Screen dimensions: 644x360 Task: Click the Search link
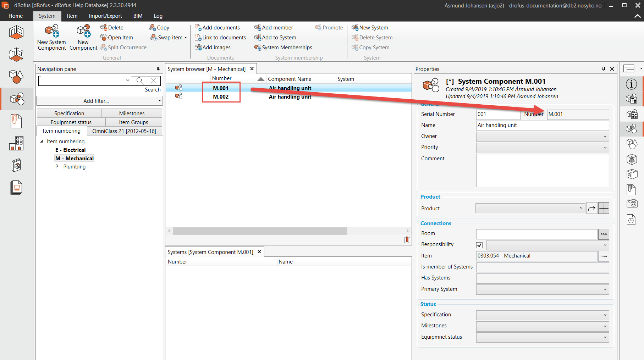point(153,90)
